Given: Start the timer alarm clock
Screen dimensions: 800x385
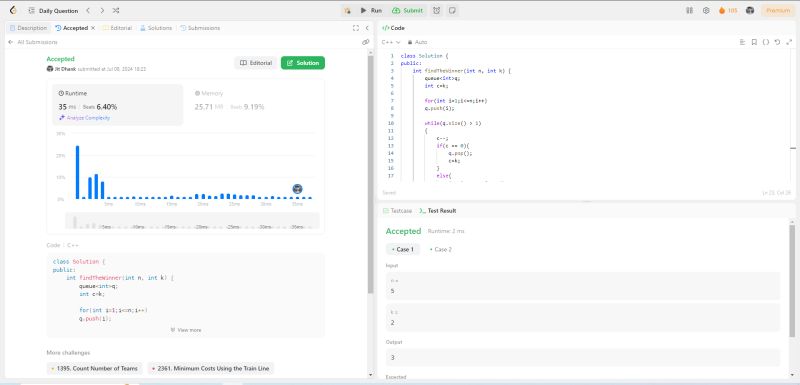Looking at the screenshot, I should pyautogui.click(x=437, y=10).
